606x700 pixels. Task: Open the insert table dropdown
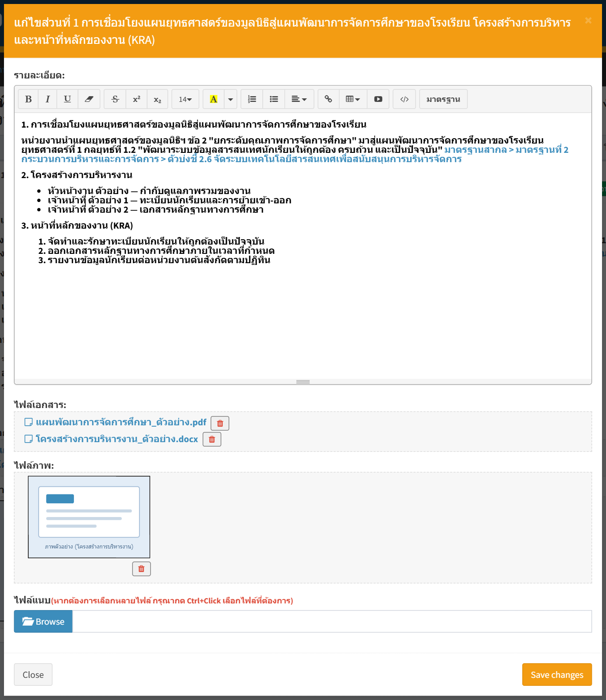[x=353, y=99]
